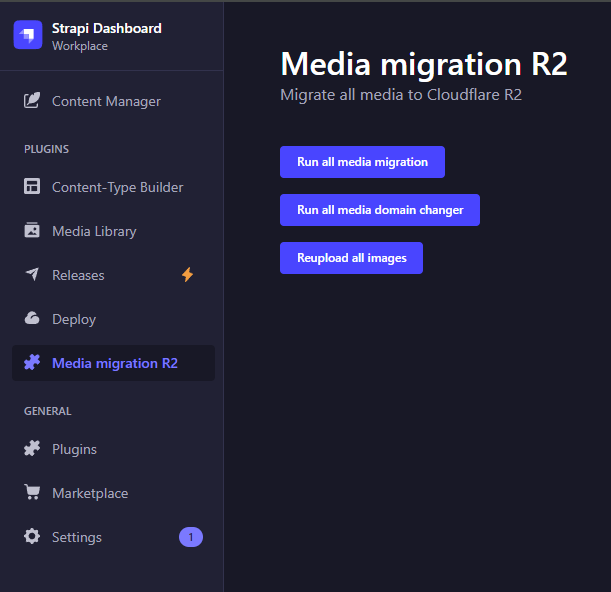Click the PLUGINS section heading
Image resolution: width=611 pixels, height=592 pixels.
click(x=46, y=149)
